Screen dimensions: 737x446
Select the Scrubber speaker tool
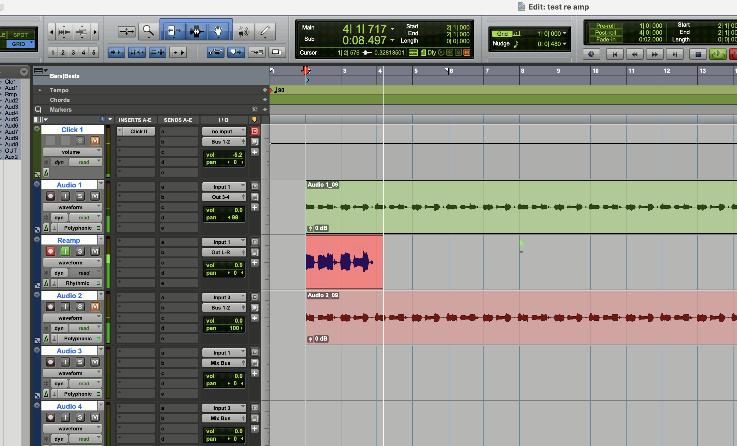[x=243, y=31]
